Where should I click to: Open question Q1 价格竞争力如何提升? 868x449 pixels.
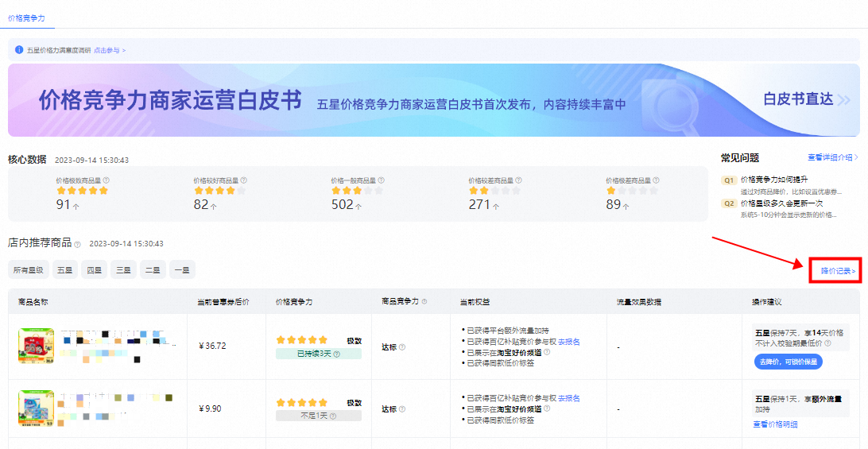(x=774, y=180)
